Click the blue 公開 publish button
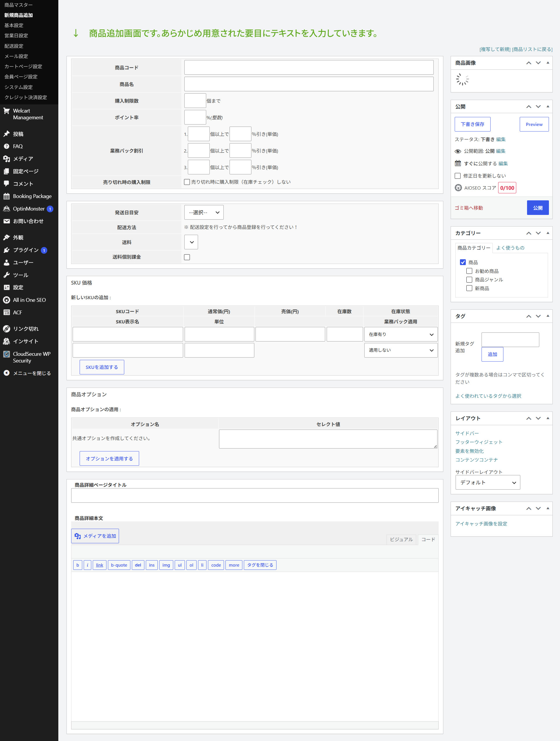The image size is (560, 741). point(538,208)
